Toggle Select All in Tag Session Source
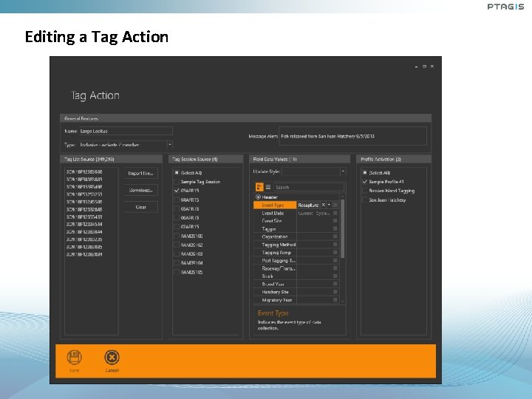 pos(177,173)
